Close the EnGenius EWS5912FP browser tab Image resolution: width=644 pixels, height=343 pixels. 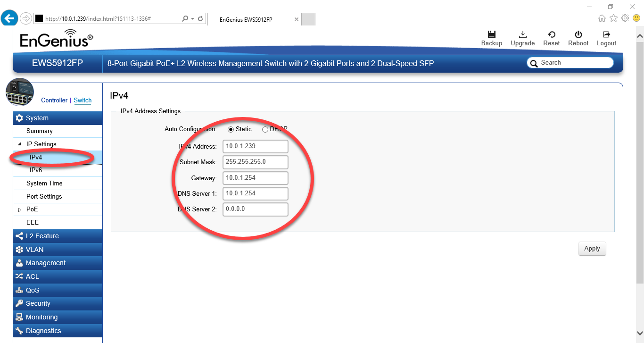[x=296, y=19]
